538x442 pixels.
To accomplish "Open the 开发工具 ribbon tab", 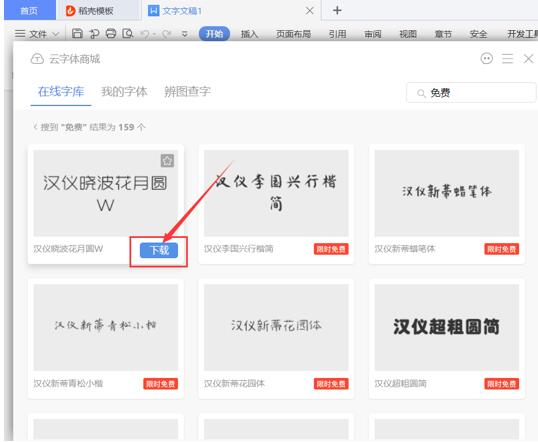I will point(522,34).
